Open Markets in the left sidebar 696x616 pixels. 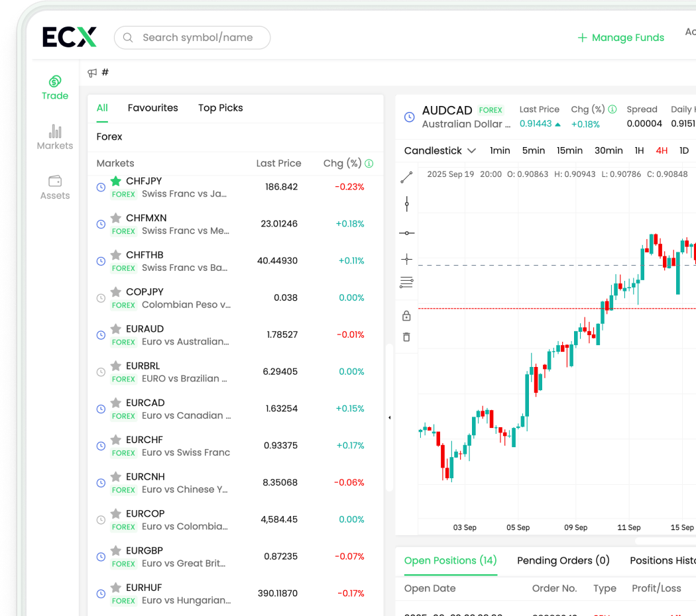55,137
